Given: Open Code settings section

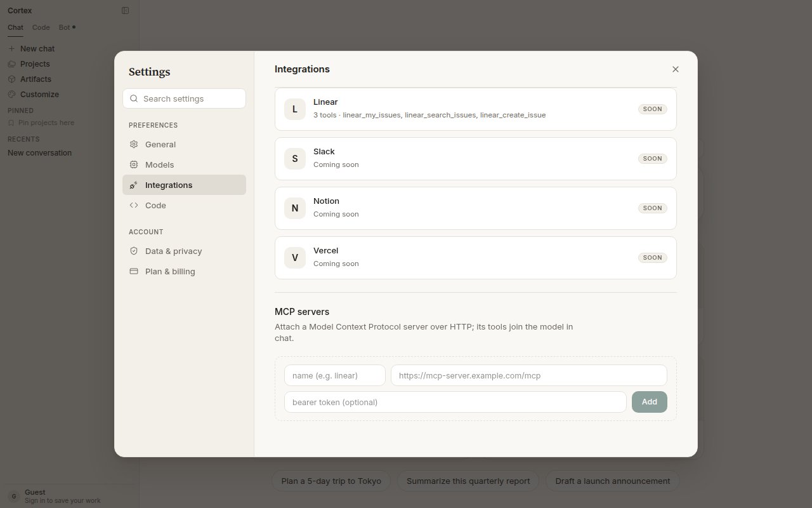Looking at the screenshot, I should (x=184, y=205).
